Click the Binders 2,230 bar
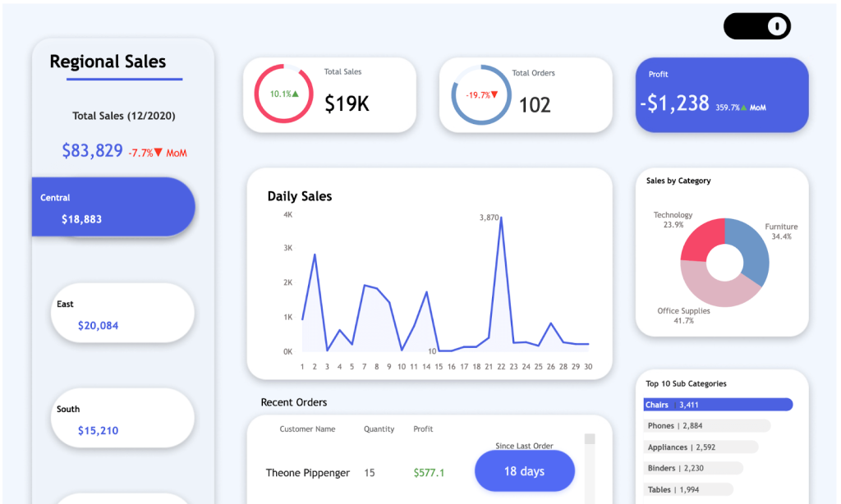 point(693,468)
